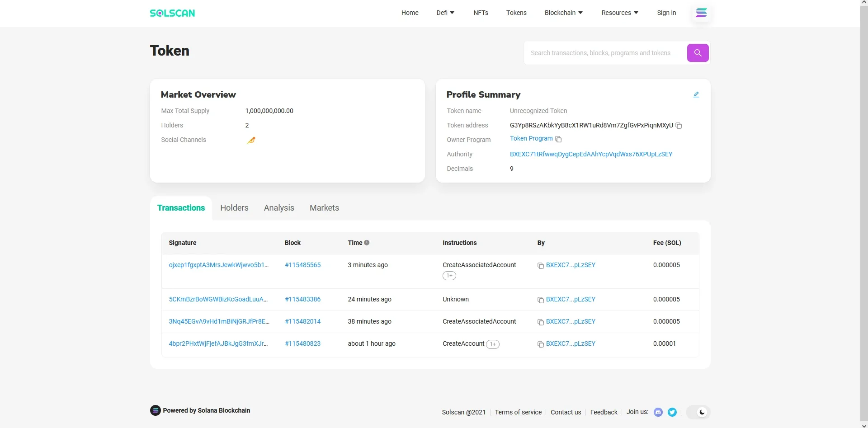The height and width of the screenshot is (428, 868).
Task: Click the purple search button
Action: [x=698, y=53]
